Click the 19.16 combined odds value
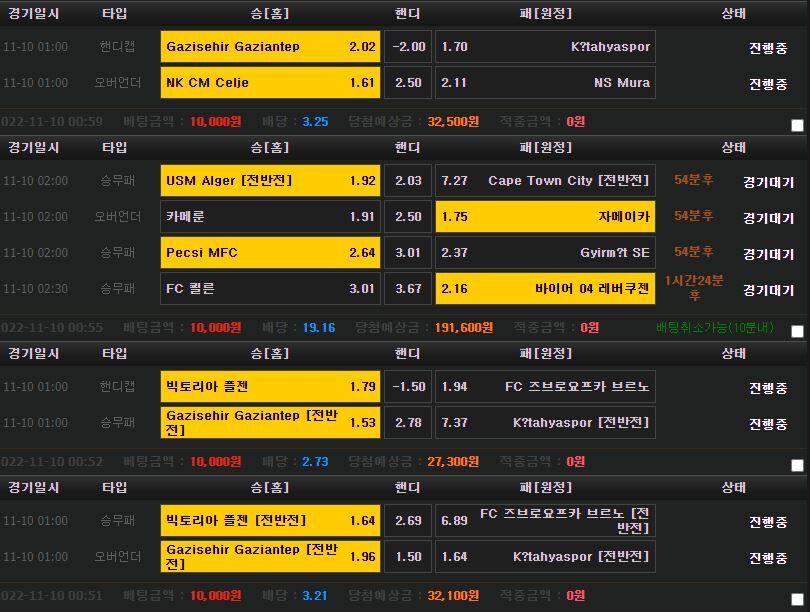Screen dimensions: 810x612 click(319, 328)
